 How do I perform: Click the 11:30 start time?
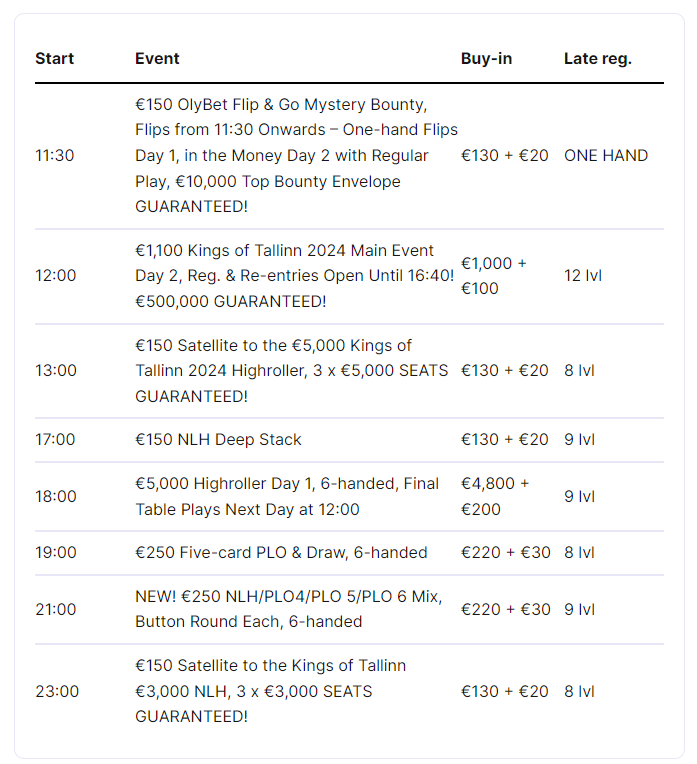click(55, 155)
